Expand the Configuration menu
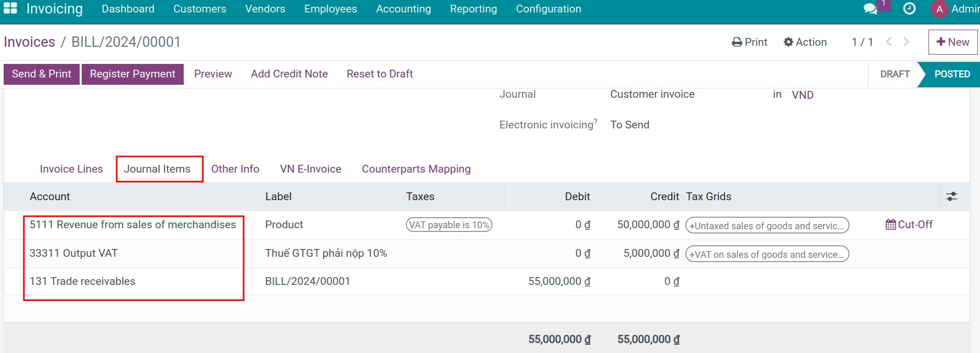The image size is (980, 353). [x=548, y=9]
